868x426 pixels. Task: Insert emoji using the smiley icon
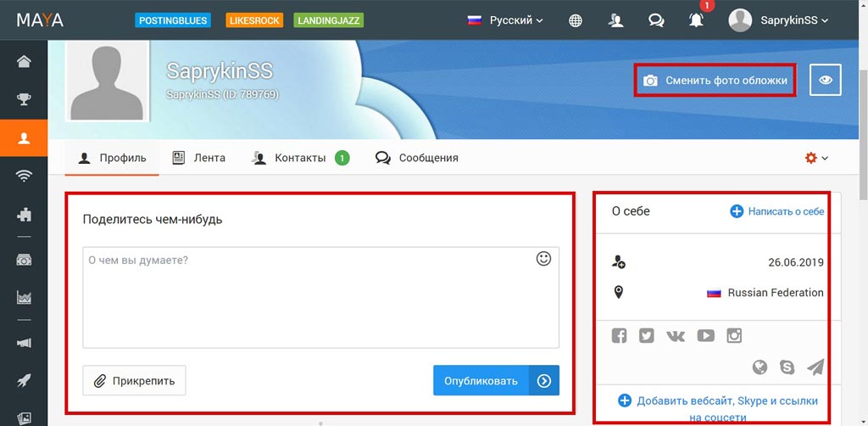click(543, 259)
